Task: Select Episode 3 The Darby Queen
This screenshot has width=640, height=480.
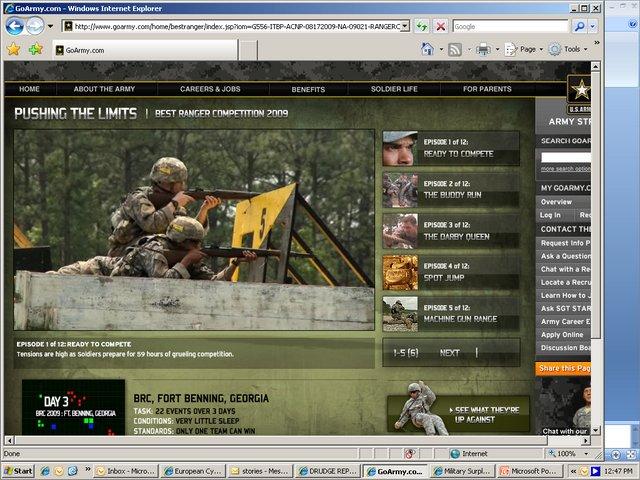Action: pyautogui.click(x=451, y=231)
